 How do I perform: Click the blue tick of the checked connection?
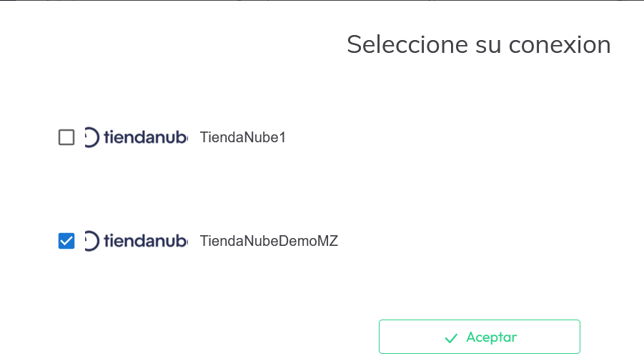coord(66,242)
